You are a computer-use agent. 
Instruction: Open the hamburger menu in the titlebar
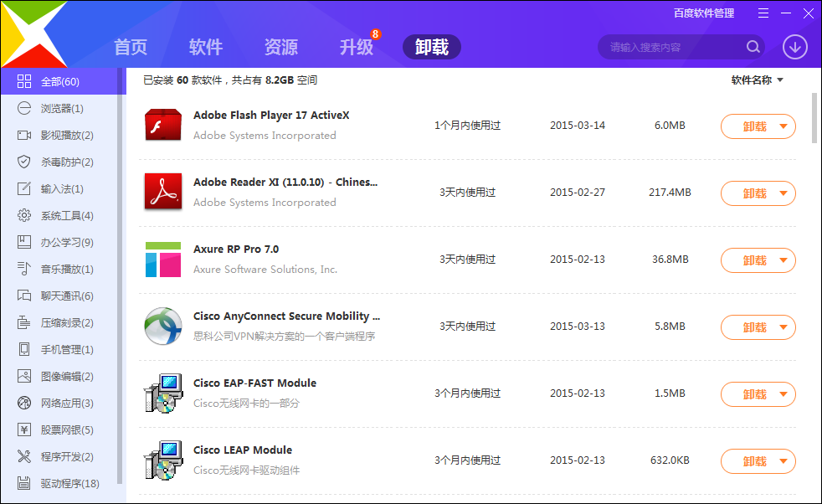(x=763, y=13)
